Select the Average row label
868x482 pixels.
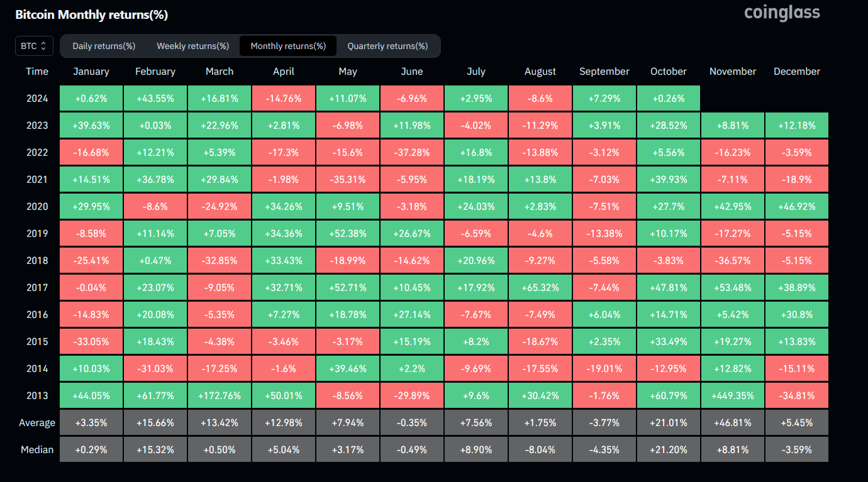36,422
